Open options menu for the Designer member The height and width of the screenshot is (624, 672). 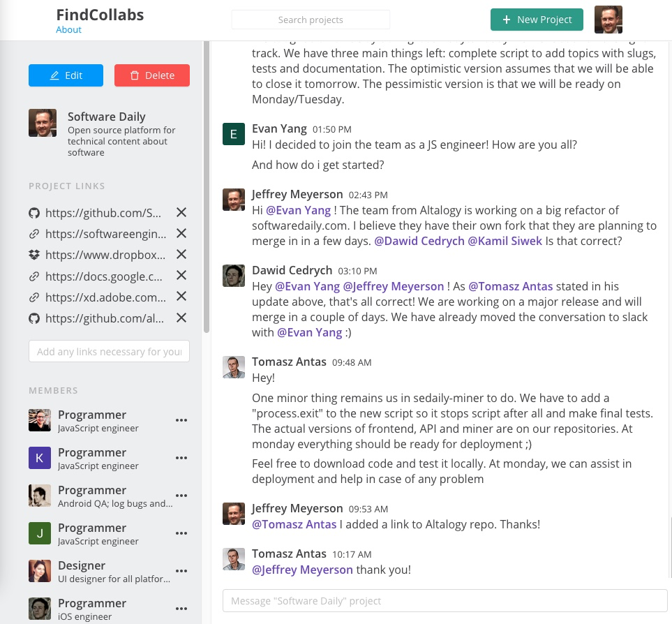181,571
